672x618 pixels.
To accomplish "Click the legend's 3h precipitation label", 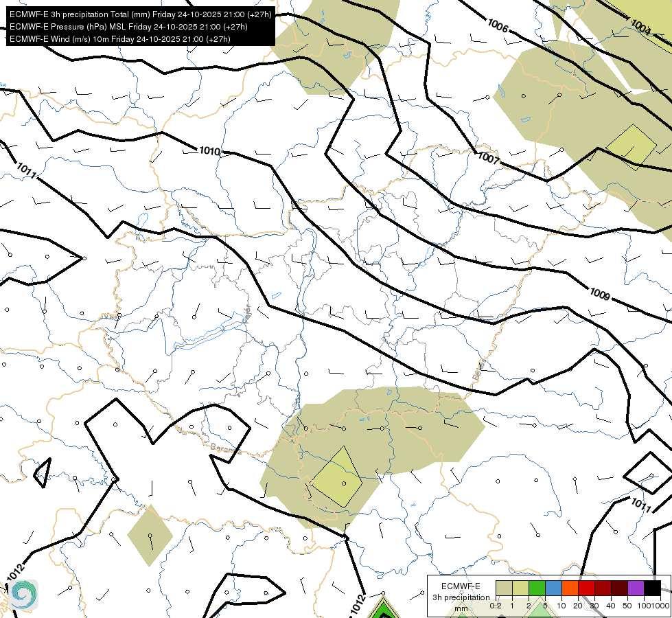I will click(461, 597).
